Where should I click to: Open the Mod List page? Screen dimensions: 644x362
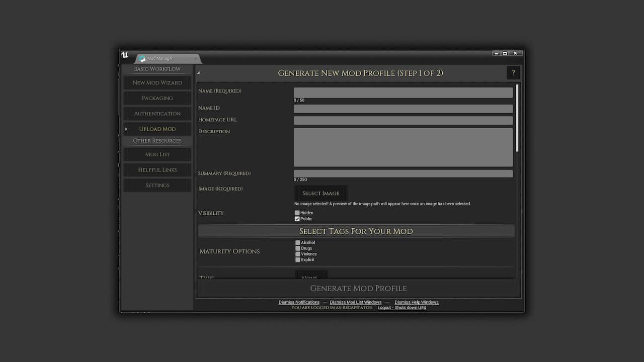(157, 154)
